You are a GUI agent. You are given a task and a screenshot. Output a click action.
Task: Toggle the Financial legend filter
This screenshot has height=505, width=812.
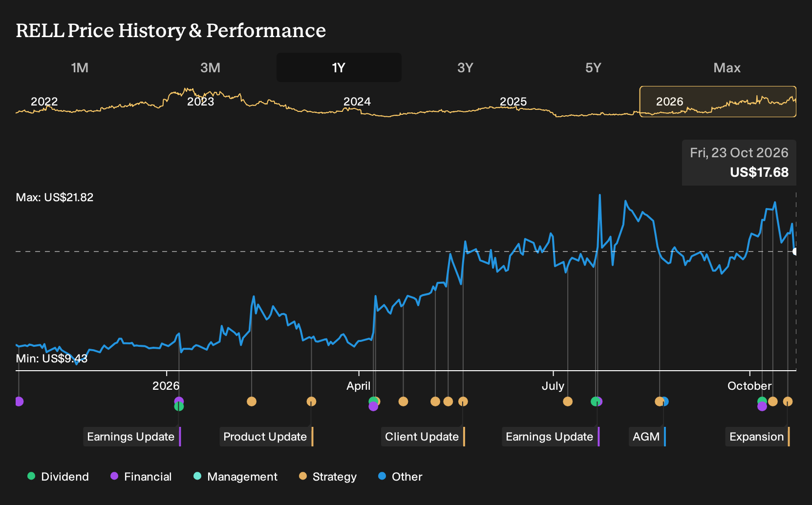(x=141, y=477)
